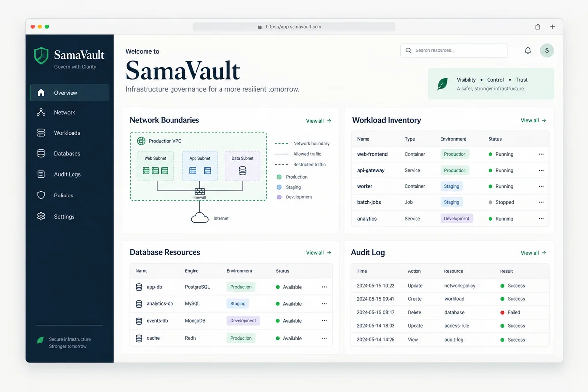This screenshot has height=392, width=588.
Task: Click the Overview home icon in sidebar
Action: 41,93
